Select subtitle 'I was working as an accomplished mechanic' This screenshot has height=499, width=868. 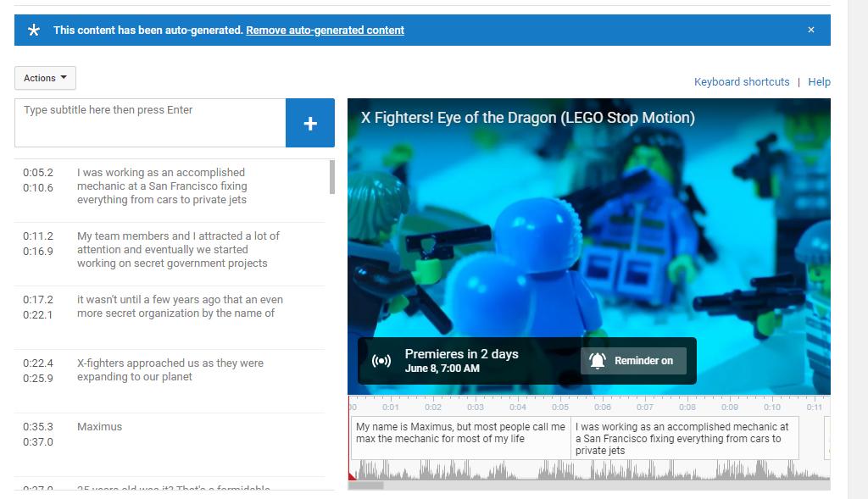tap(162, 186)
